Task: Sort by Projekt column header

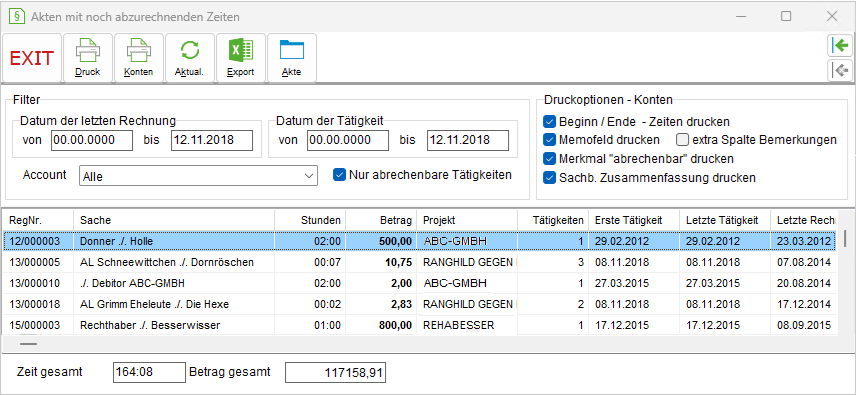Action: coord(467,220)
